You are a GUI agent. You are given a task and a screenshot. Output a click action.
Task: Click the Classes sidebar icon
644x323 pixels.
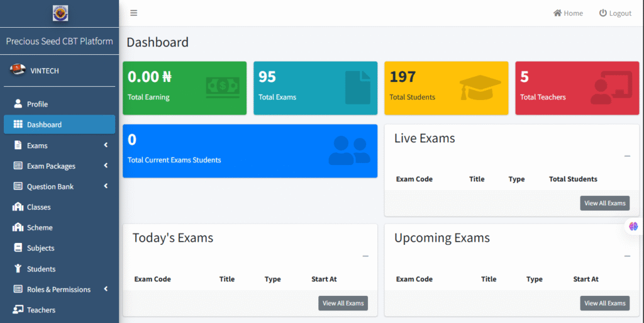coord(18,207)
